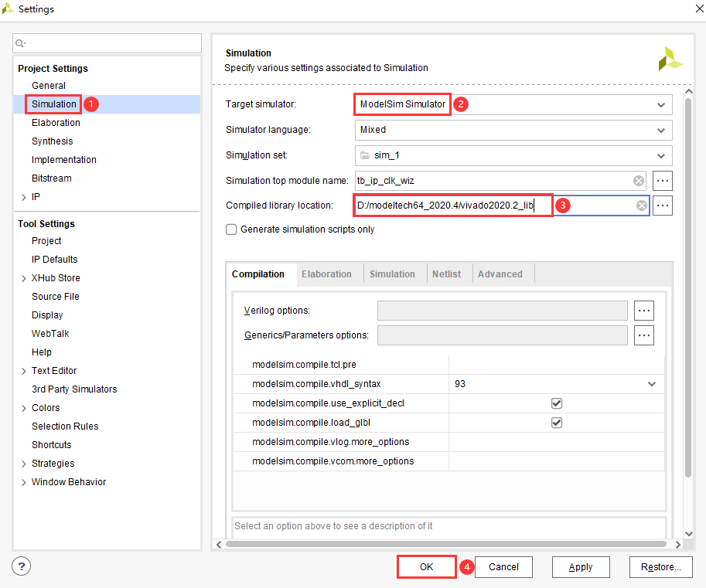Select Elaboration in Project Settings tree

(56, 122)
